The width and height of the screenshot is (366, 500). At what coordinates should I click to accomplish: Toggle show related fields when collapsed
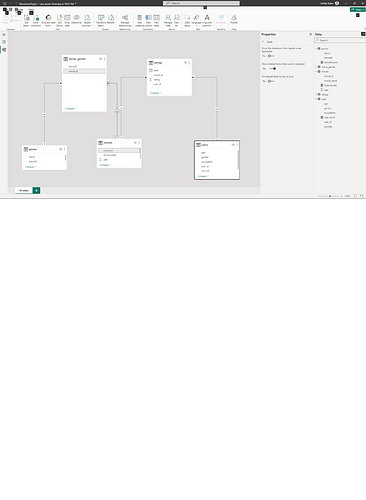[273, 69]
